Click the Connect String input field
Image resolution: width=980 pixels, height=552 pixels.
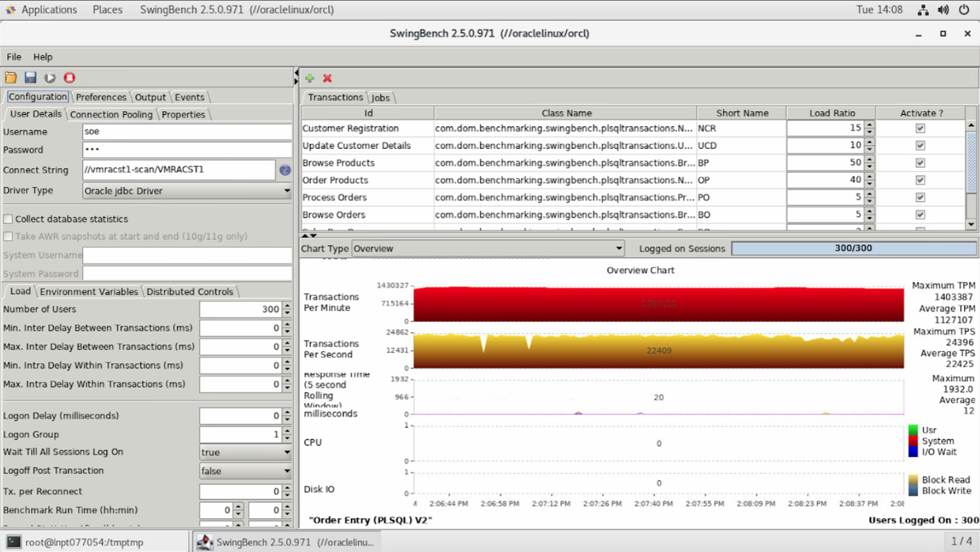[179, 170]
